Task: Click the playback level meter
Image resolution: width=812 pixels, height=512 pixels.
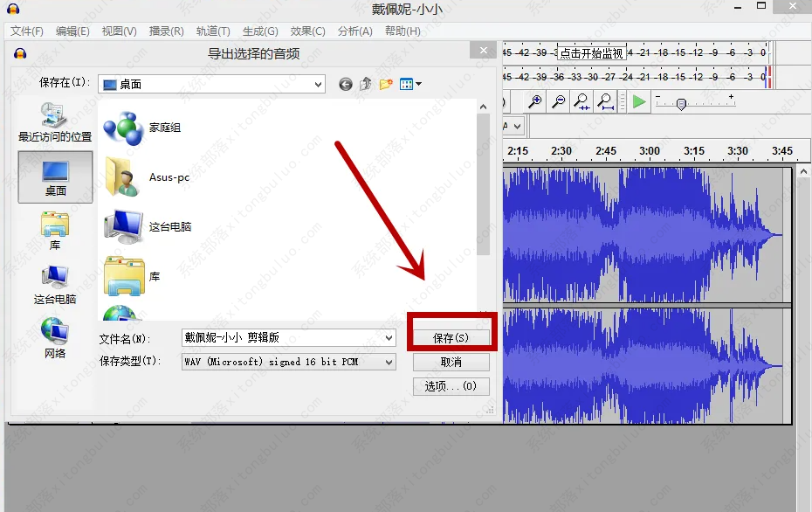Action: (x=637, y=77)
